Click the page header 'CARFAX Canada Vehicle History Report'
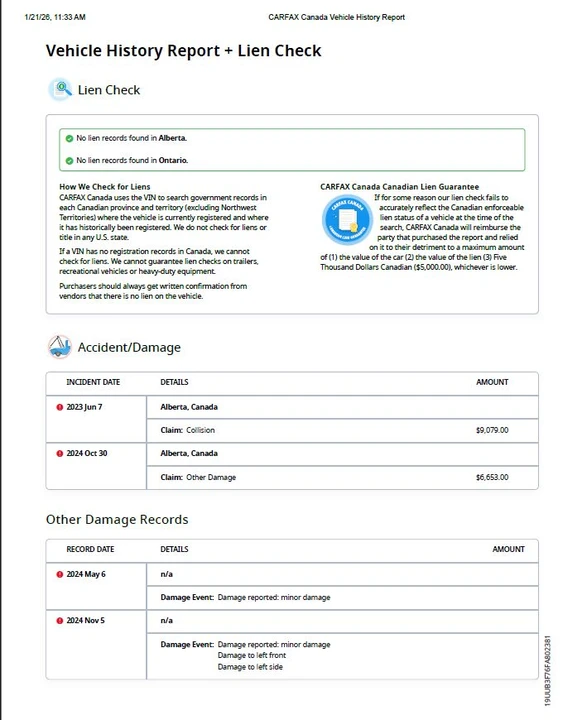Screen dimensions: 582x720 pyautogui.click(x=337, y=17)
